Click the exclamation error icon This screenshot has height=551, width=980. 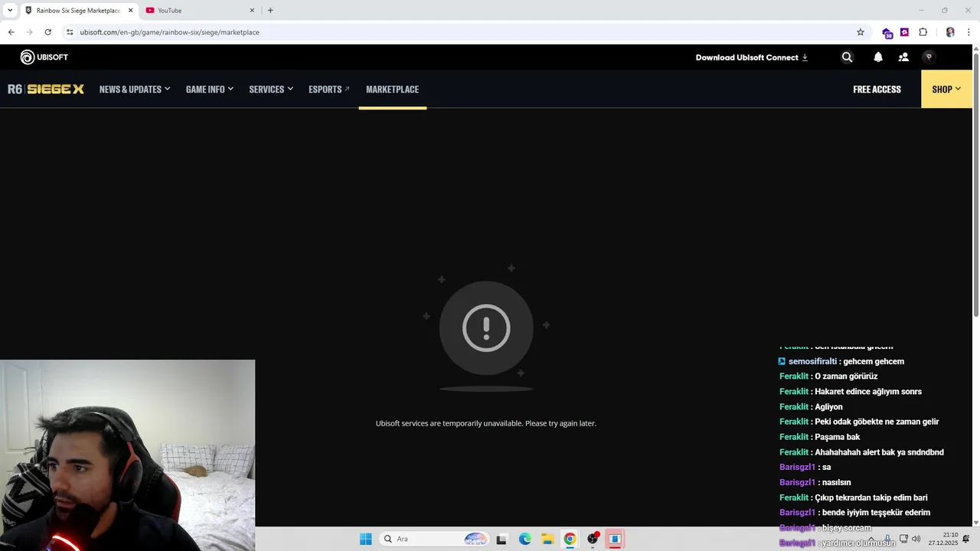click(x=486, y=328)
